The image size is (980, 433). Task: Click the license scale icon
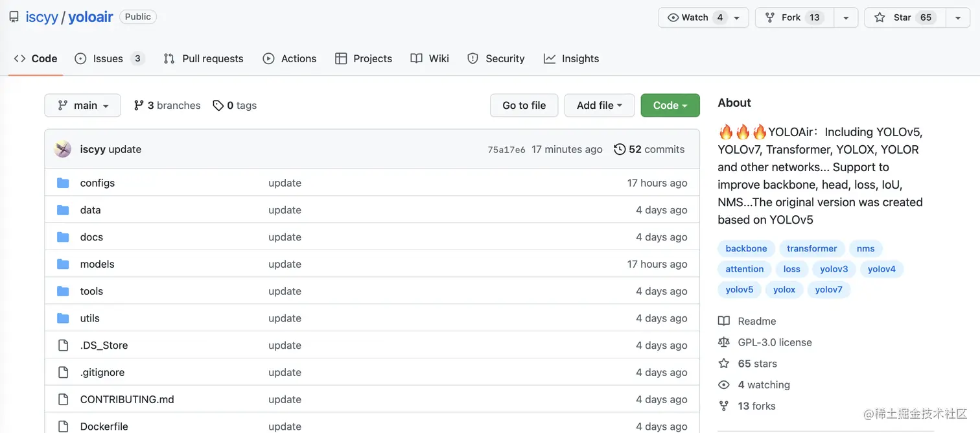(x=724, y=342)
